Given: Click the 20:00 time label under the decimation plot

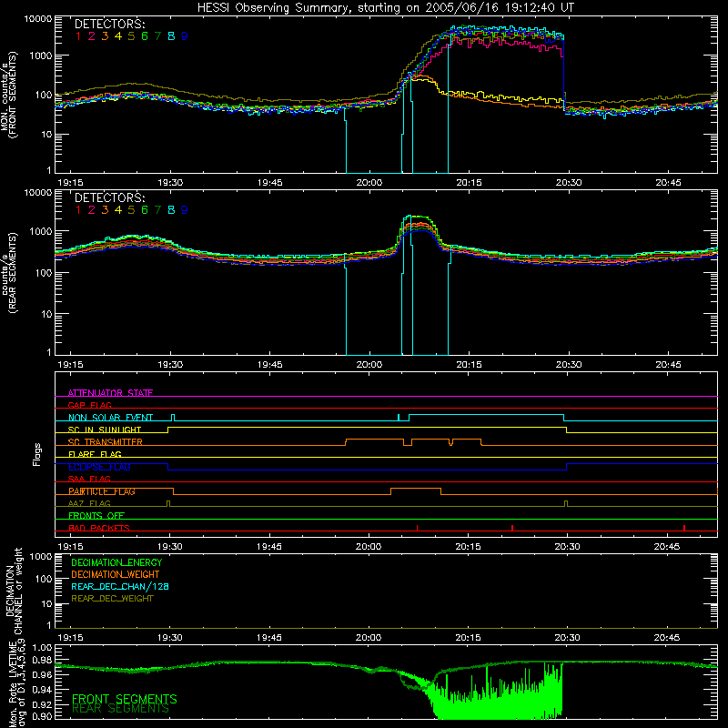Looking at the screenshot, I should (x=369, y=638).
